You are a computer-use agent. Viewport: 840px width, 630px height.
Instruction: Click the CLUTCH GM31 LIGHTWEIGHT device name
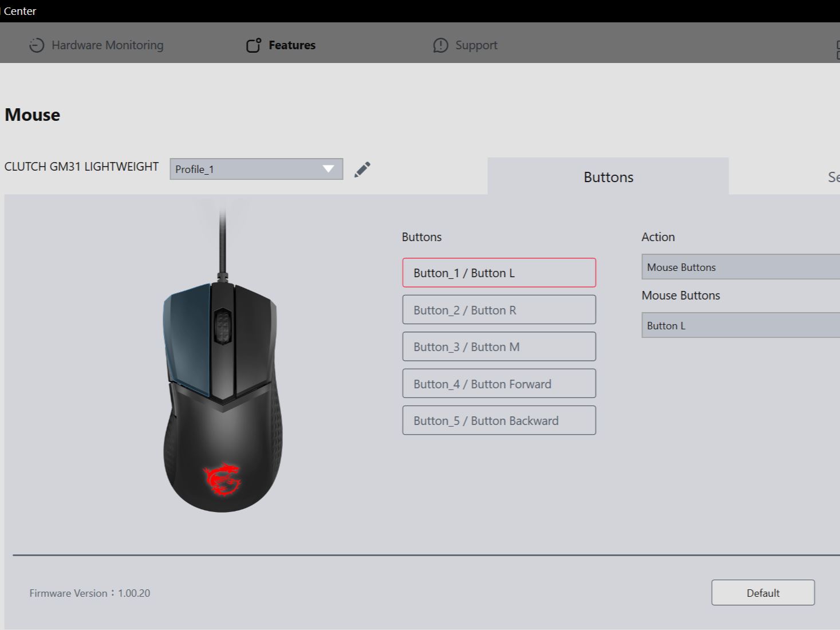[x=81, y=167]
